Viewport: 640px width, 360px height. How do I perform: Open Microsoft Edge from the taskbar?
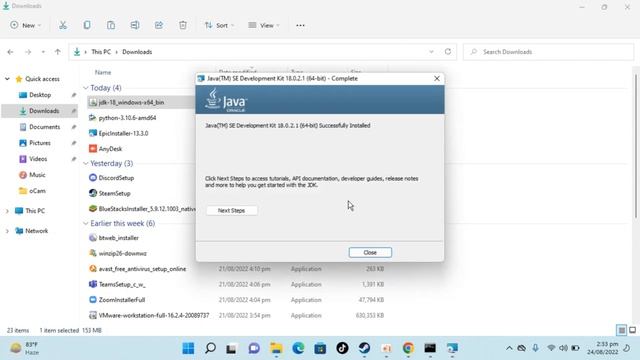(298, 348)
